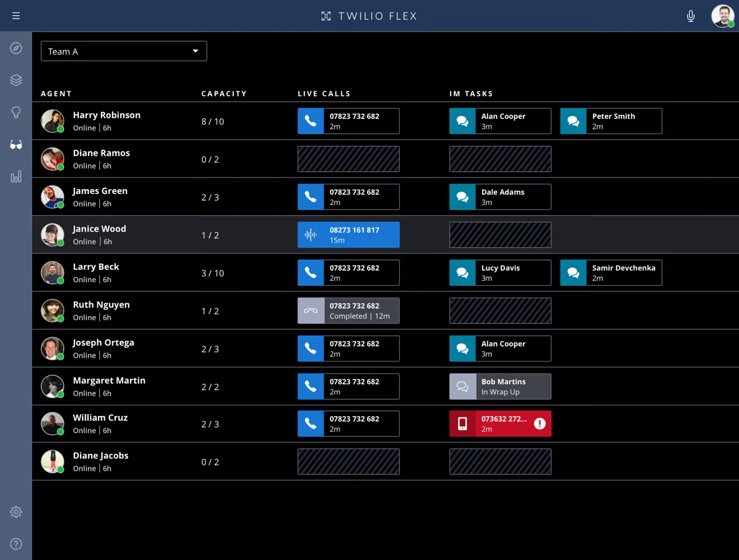Click the alert icon on William Cruz's red task
Viewport: 739px width, 560px height.
pyautogui.click(x=539, y=423)
